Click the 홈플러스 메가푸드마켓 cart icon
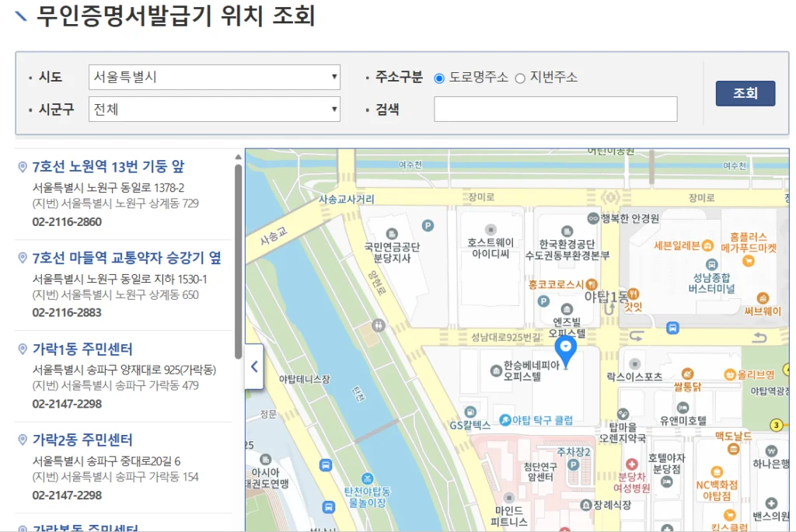796x532 pixels. click(749, 261)
